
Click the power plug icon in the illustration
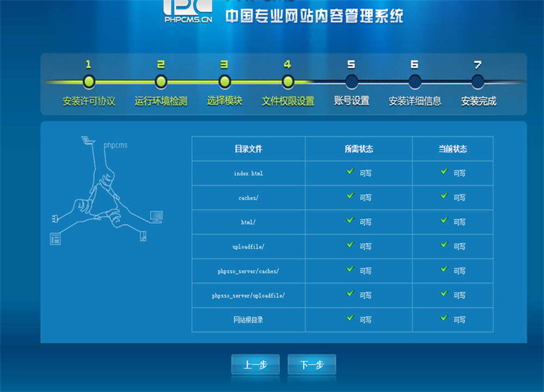[x=54, y=218]
